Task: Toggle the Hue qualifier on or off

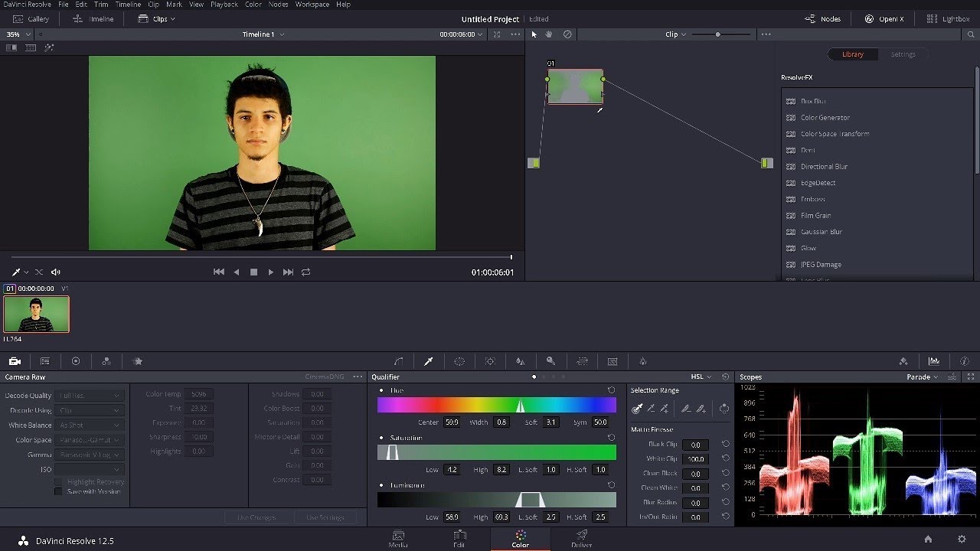Action: pos(381,390)
